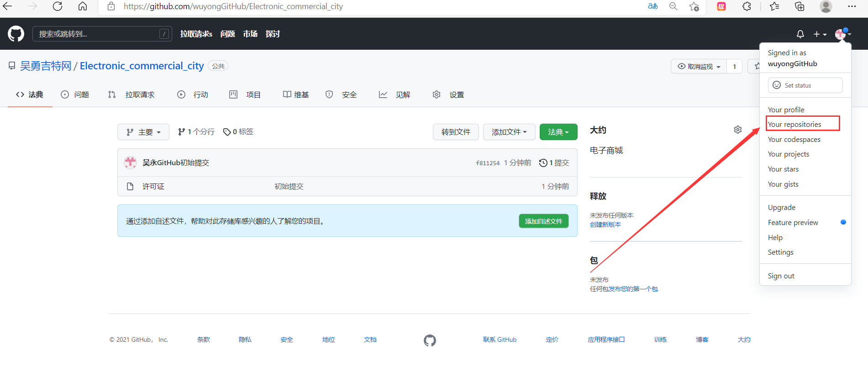This screenshot has width=868, height=376.
Task: Click the zoom magnifier in the address bar
Action: coord(673,6)
